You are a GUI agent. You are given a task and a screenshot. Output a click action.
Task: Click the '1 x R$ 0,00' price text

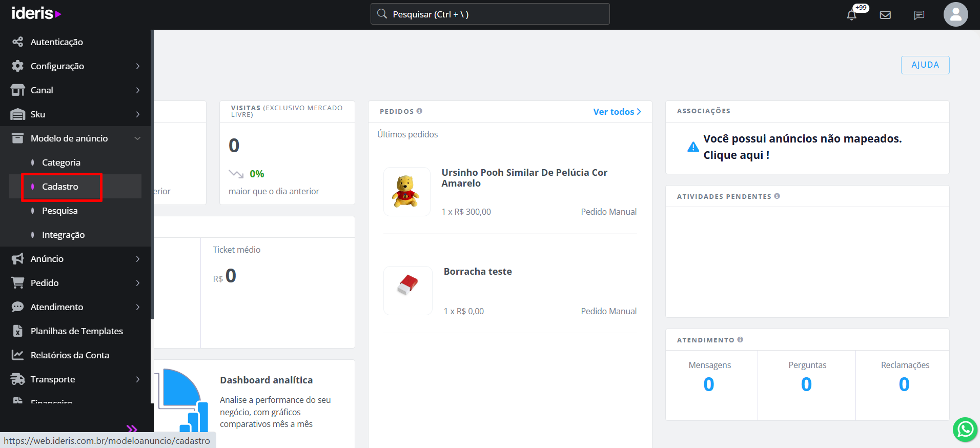point(463,311)
